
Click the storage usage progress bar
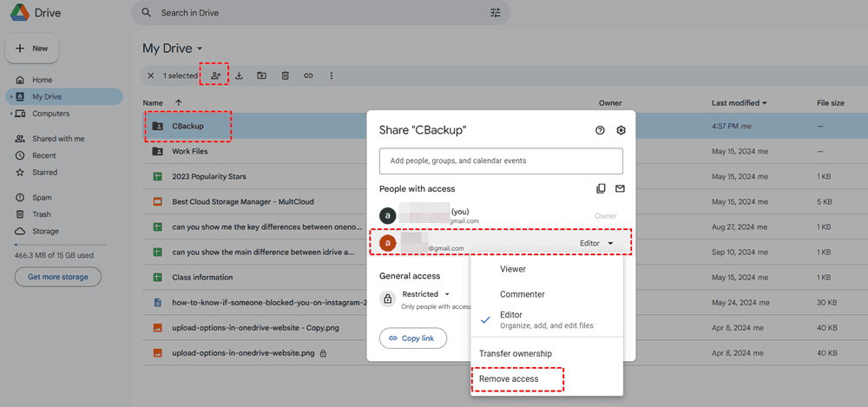61,244
